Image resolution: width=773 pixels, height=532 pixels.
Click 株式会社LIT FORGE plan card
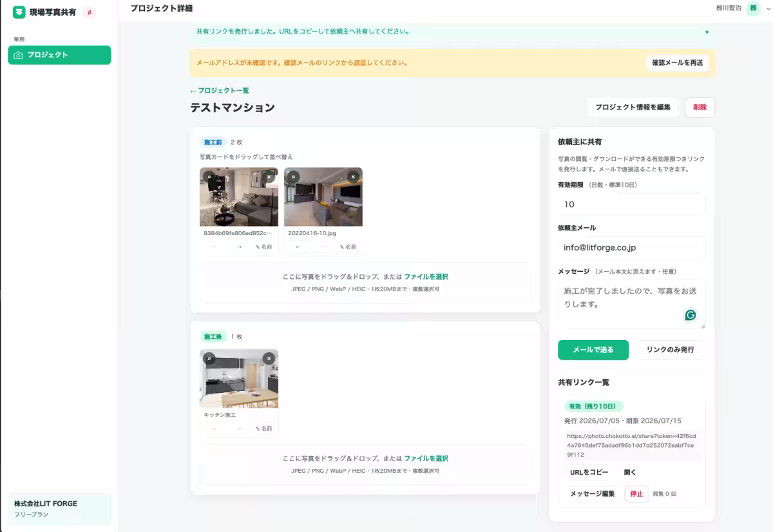[x=59, y=509]
